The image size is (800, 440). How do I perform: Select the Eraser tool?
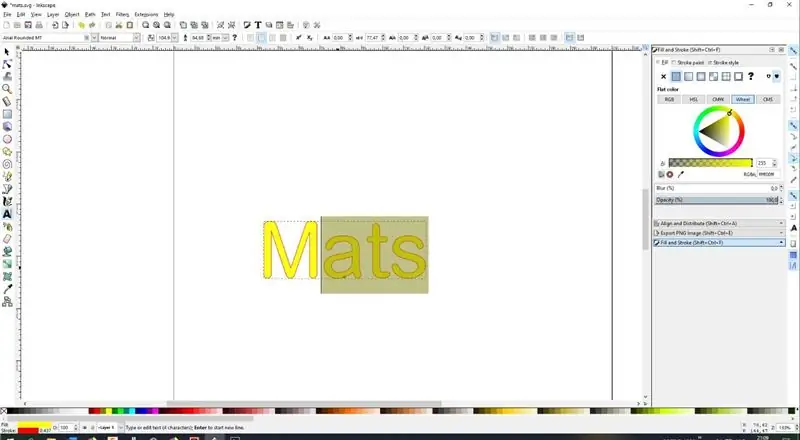7,239
